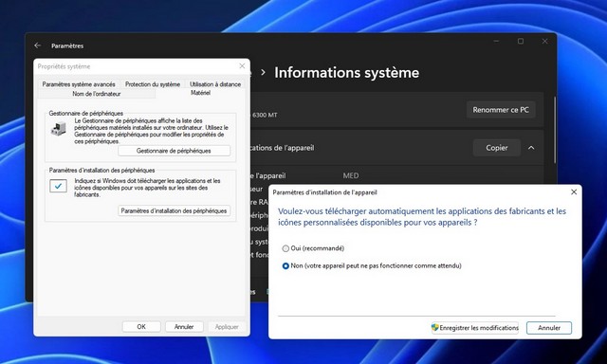
Task: Click Paramètres d'installation des périphériques button
Action: point(174,210)
